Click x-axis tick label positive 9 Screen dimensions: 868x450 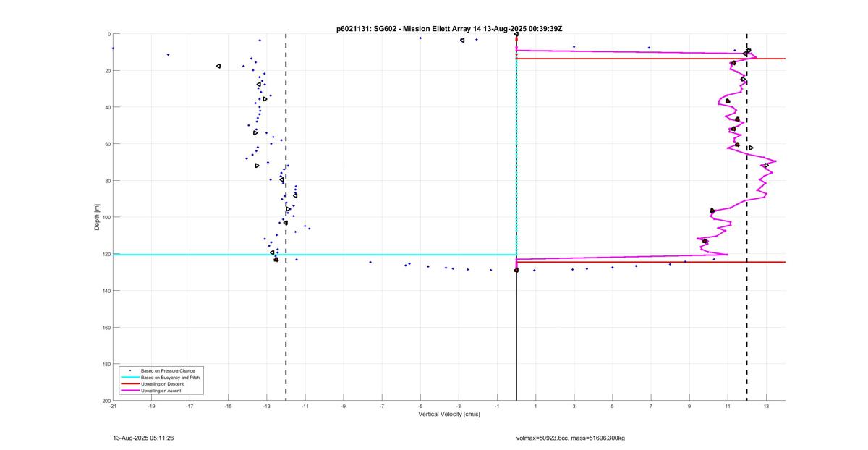click(x=689, y=407)
